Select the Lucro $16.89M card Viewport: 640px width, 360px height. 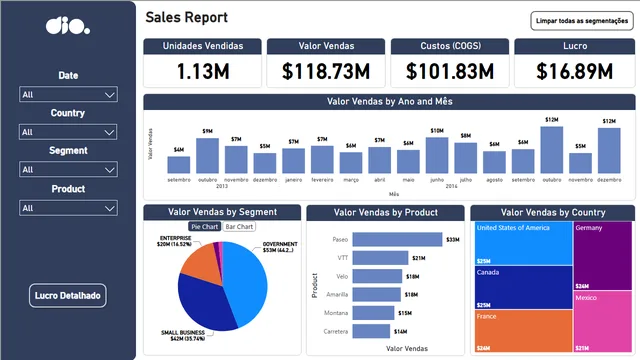[575, 63]
